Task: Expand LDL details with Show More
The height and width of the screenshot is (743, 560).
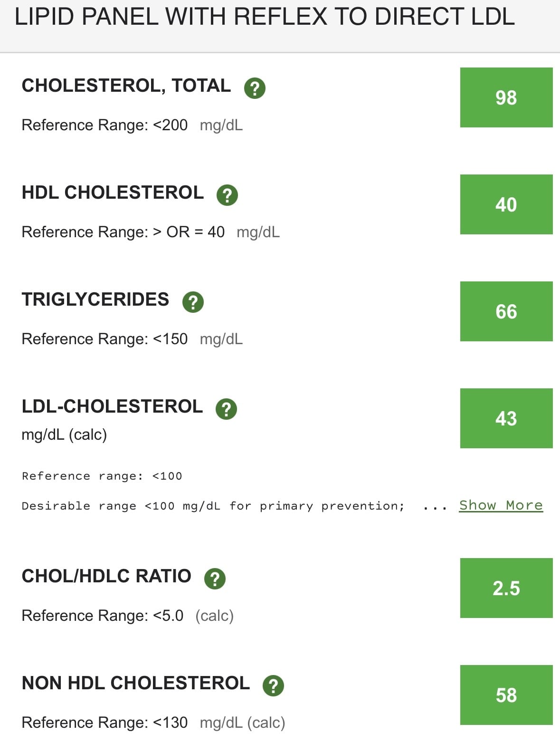Action: (501, 505)
